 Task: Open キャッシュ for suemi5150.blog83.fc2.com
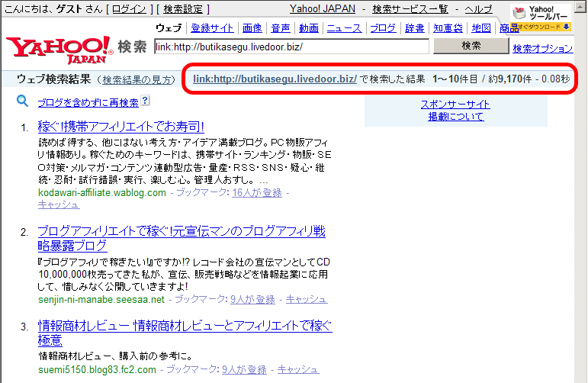[297, 369]
